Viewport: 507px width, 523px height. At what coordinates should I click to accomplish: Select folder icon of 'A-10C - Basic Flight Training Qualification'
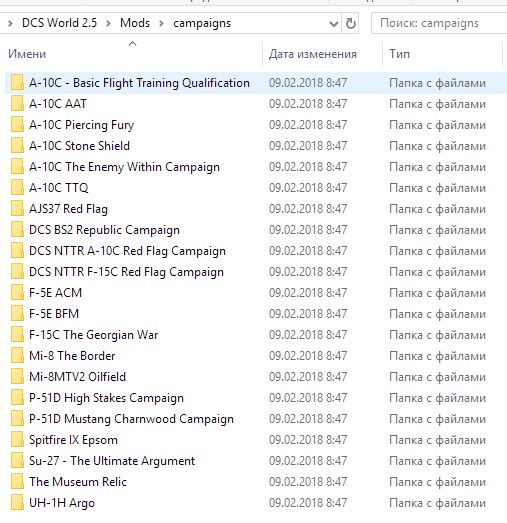coord(17,83)
